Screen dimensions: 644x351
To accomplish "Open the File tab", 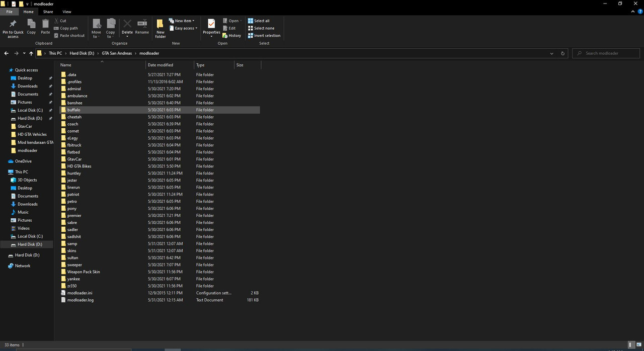I will (x=9, y=12).
